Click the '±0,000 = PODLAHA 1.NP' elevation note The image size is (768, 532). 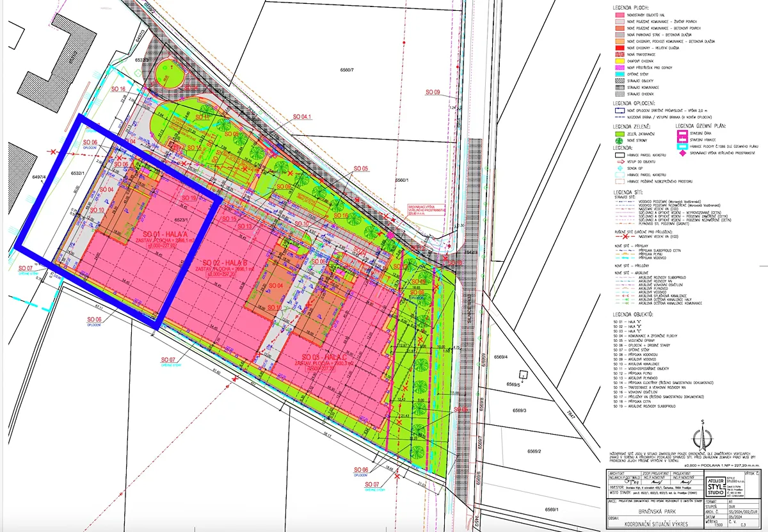click(x=722, y=465)
